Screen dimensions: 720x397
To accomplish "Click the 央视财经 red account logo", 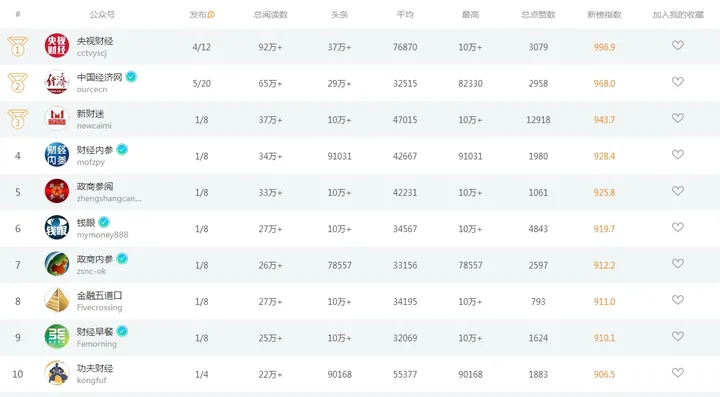I will [56, 45].
